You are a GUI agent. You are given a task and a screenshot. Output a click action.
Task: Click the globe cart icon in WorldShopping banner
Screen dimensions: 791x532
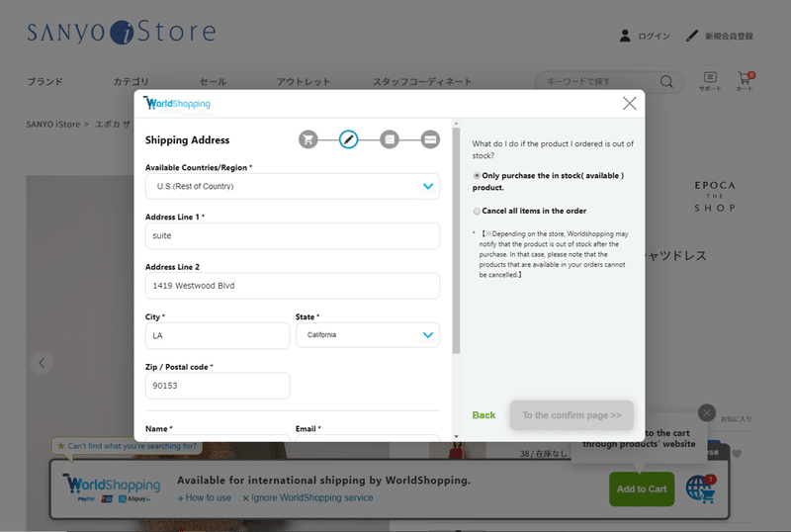click(701, 489)
